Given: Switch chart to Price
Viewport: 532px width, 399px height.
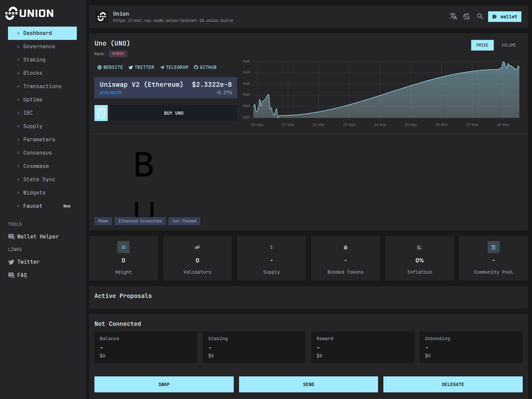Looking at the screenshot, I should coord(482,45).
